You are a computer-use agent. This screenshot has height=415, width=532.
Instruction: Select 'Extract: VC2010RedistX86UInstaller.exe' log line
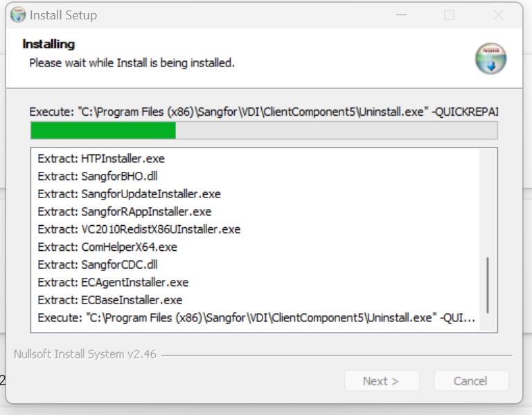click(x=139, y=229)
